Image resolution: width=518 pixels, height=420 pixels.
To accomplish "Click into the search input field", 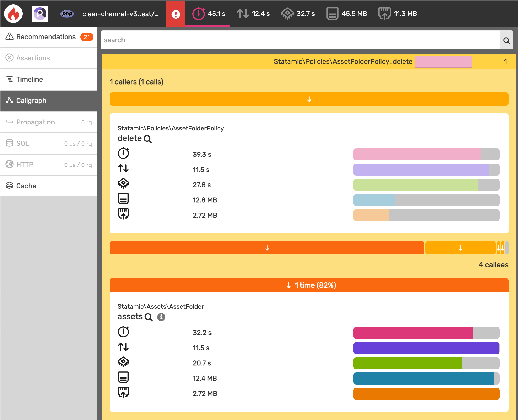I will pos(289,40).
